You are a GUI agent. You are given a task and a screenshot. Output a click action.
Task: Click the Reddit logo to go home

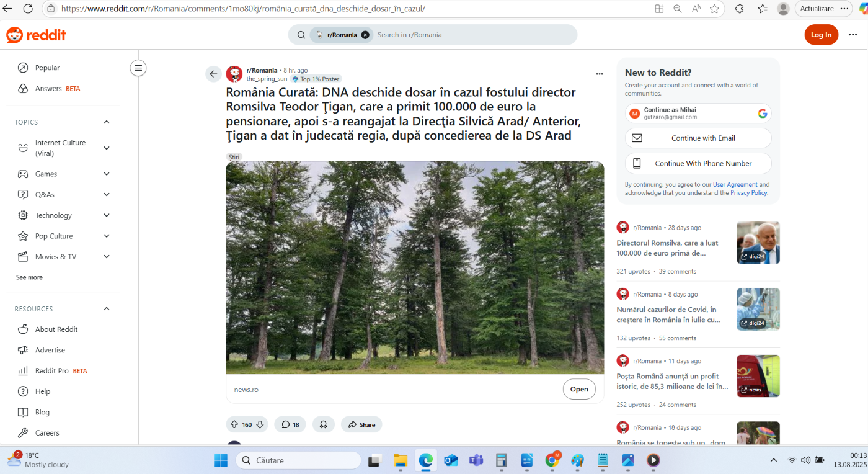[36, 35]
